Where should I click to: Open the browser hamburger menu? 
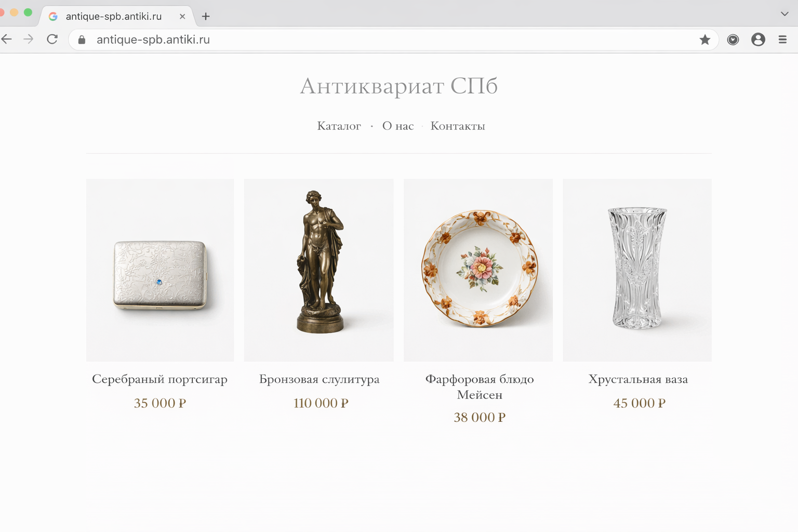tap(782, 39)
